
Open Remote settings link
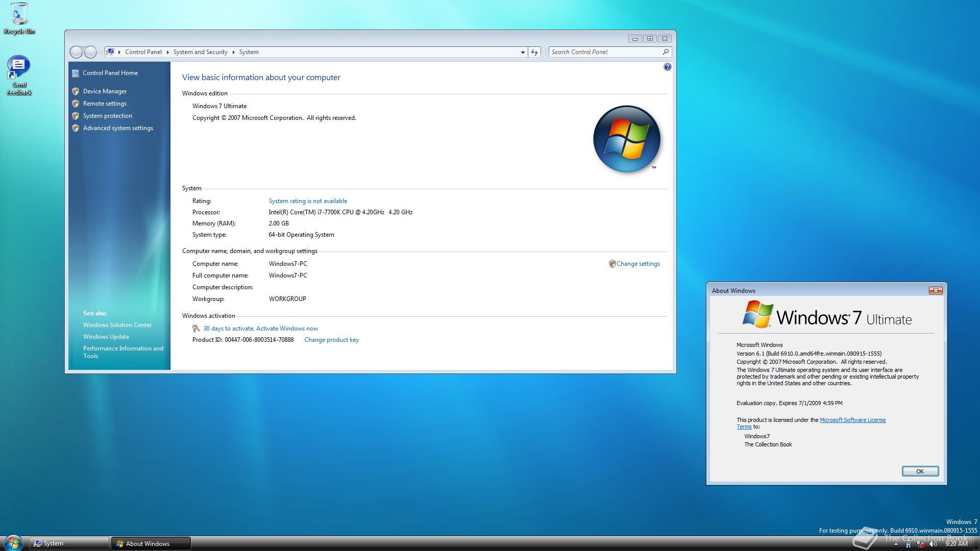point(105,104)
